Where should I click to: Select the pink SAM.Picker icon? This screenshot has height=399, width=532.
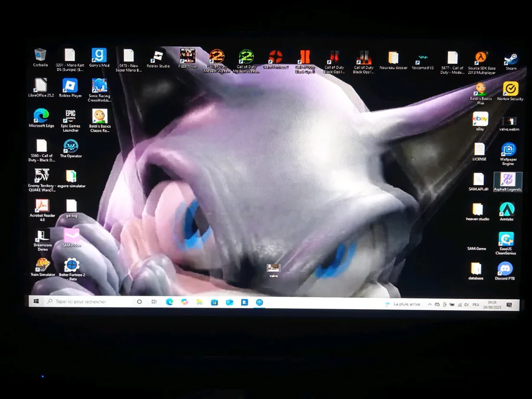pyautogui.click(x=72, y=238)
